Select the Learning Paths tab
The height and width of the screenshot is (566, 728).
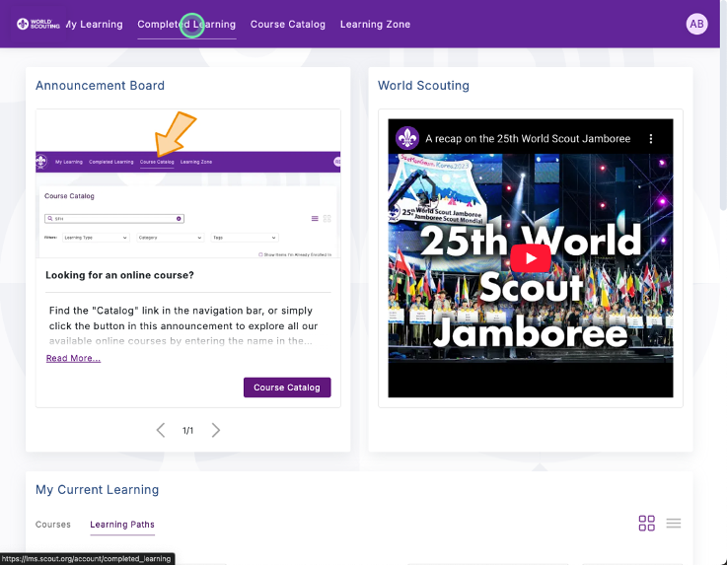(122, 525)
